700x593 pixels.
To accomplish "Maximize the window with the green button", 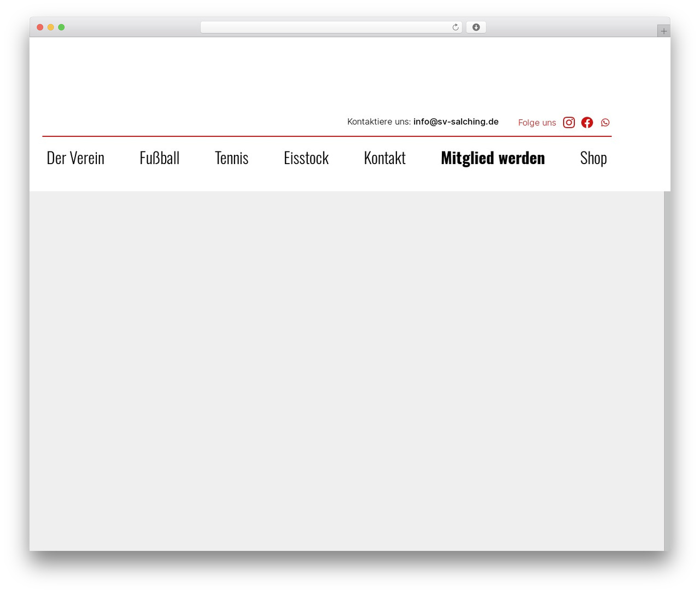I will 61,27.
